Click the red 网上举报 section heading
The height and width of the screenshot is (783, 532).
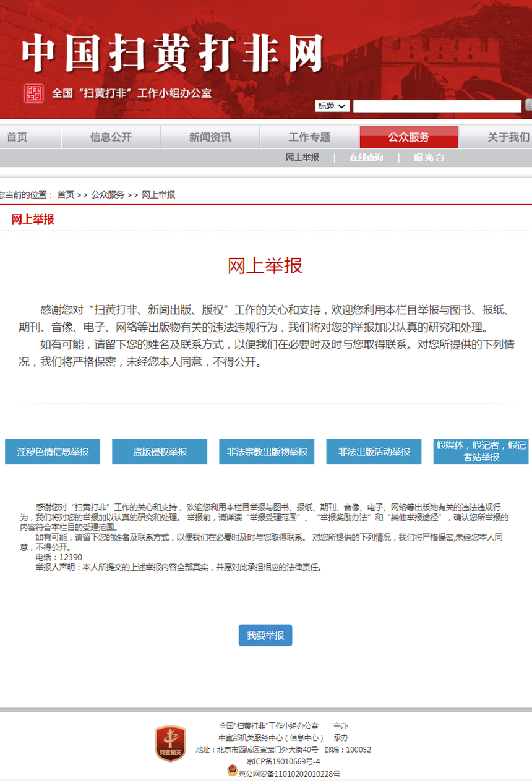[x=33, y=219]
